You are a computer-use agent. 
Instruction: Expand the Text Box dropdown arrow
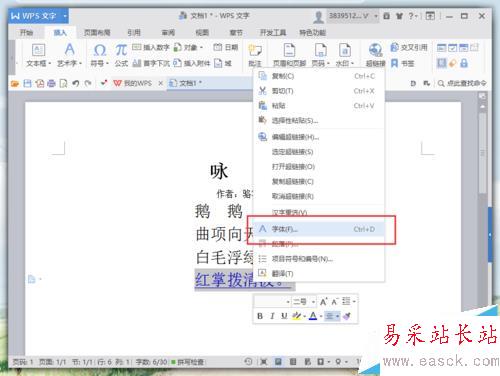(x=50, y=63)
